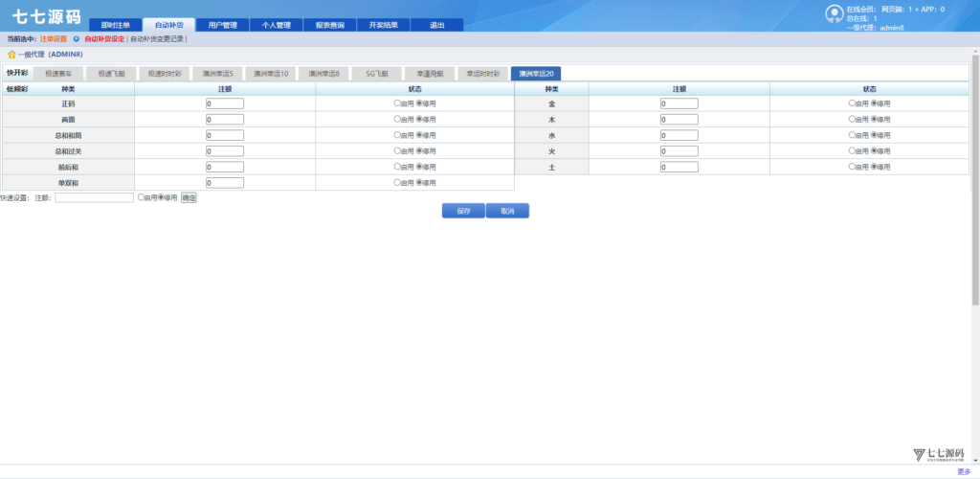Focus the 正码 amount input

[x=225, y=103]
